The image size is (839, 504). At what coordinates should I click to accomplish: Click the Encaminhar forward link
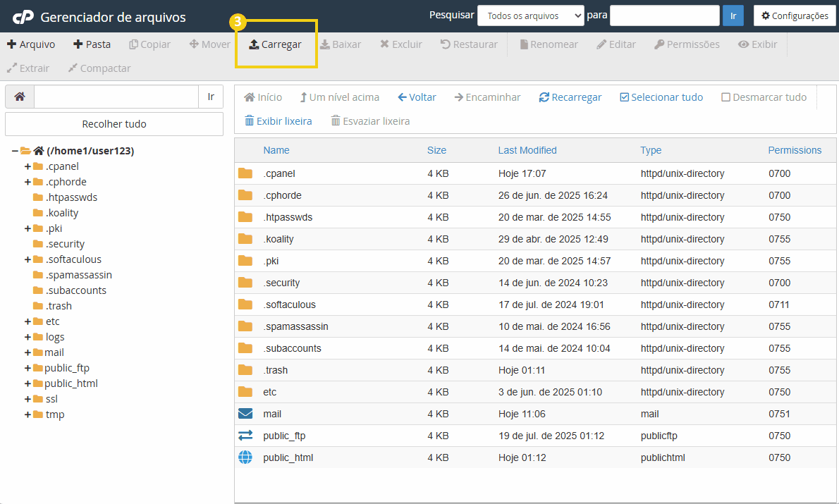tap(487, 97)
